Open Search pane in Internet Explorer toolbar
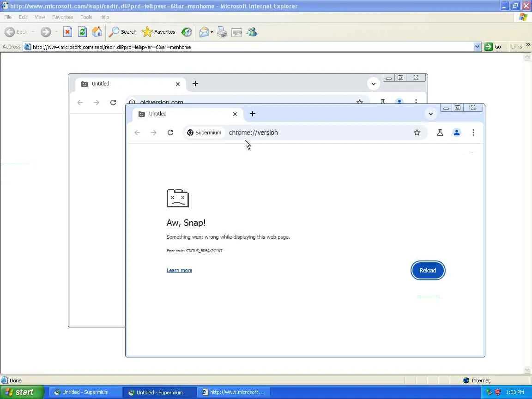Screen dimensions: 532x399 pyautogui.click(x=122, y=32)
